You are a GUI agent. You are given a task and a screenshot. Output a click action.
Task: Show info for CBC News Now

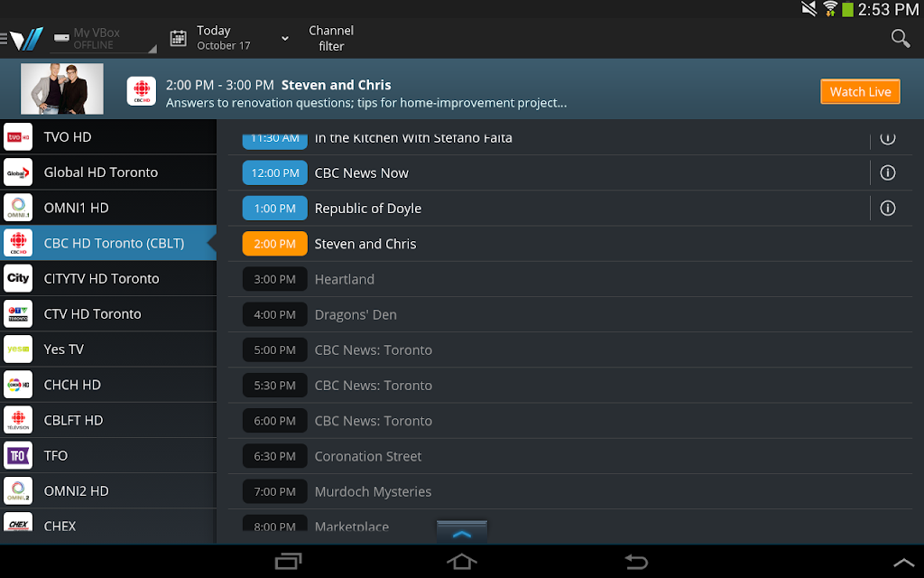[888, 172]
